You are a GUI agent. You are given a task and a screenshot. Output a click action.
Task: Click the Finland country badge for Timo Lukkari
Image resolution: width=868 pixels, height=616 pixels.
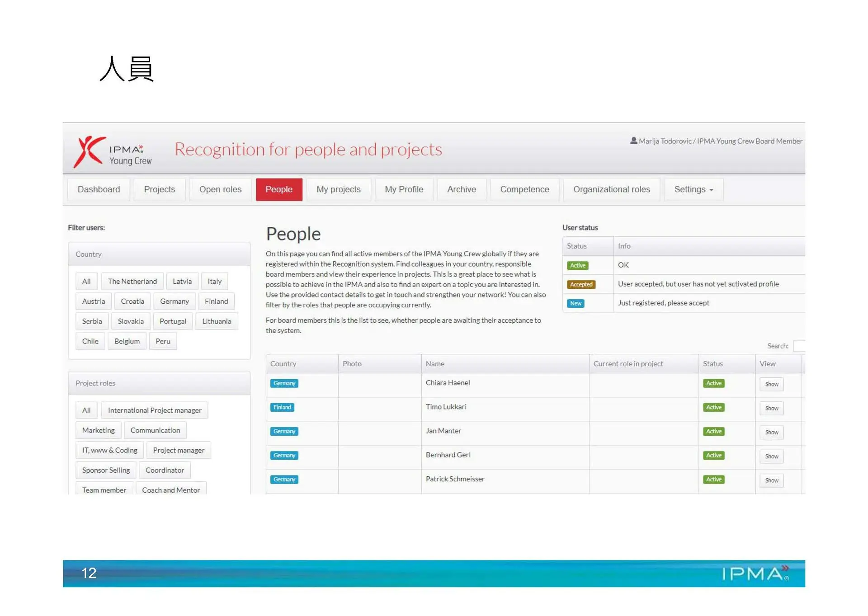pos(282,408)
